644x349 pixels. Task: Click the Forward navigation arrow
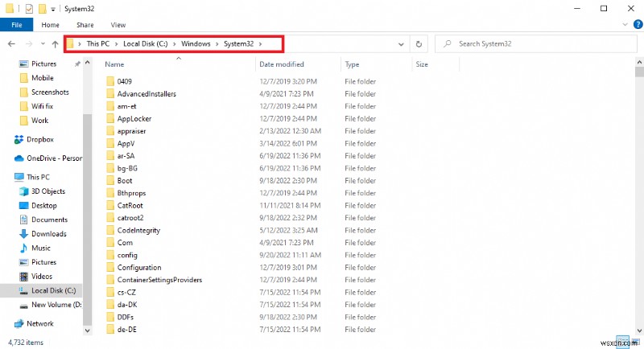pyautogui.click(x=29, y=44)
